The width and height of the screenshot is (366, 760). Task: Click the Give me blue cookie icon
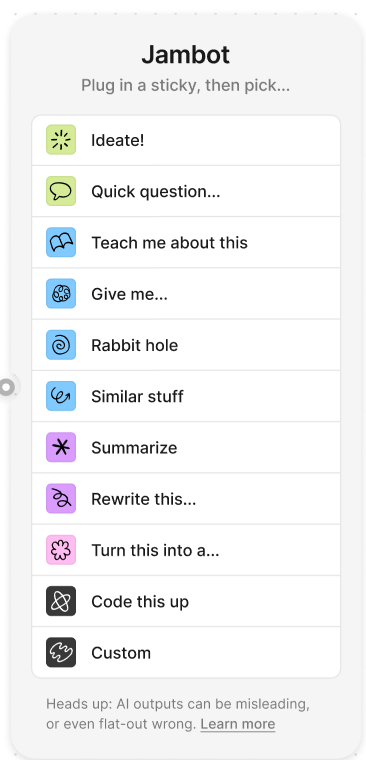[x=61, y=294]
